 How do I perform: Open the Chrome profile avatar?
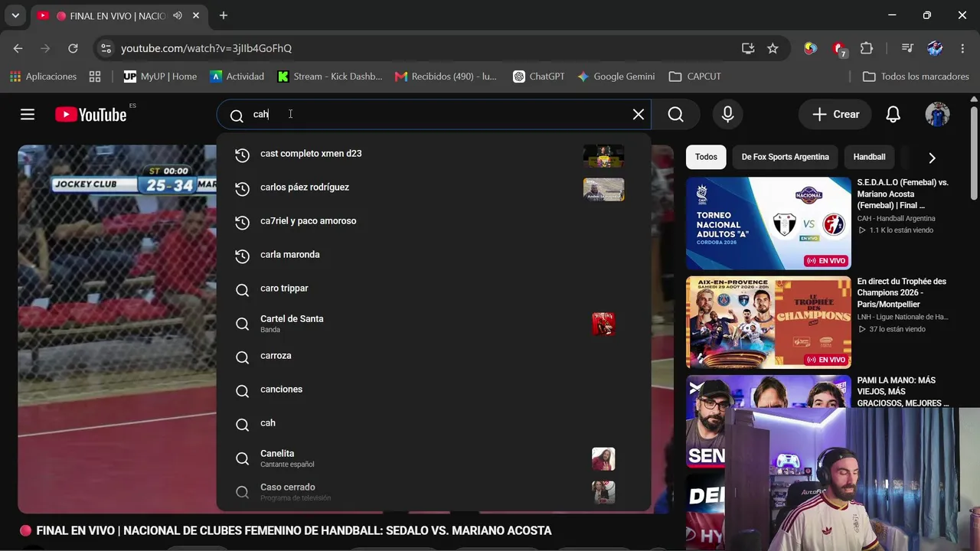(935, 48)
